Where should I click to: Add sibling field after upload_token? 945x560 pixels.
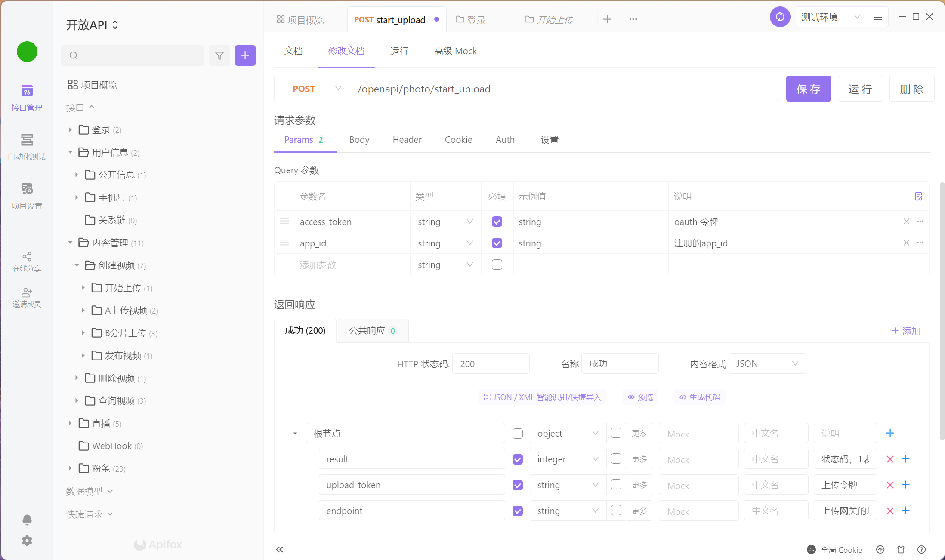click(x=906, y=485)
